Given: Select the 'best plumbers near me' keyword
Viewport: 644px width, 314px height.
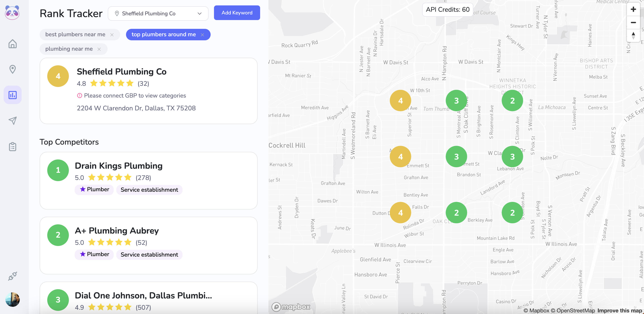Looking at the screenshot, I should pyautogui.click(x=75, y=34).
